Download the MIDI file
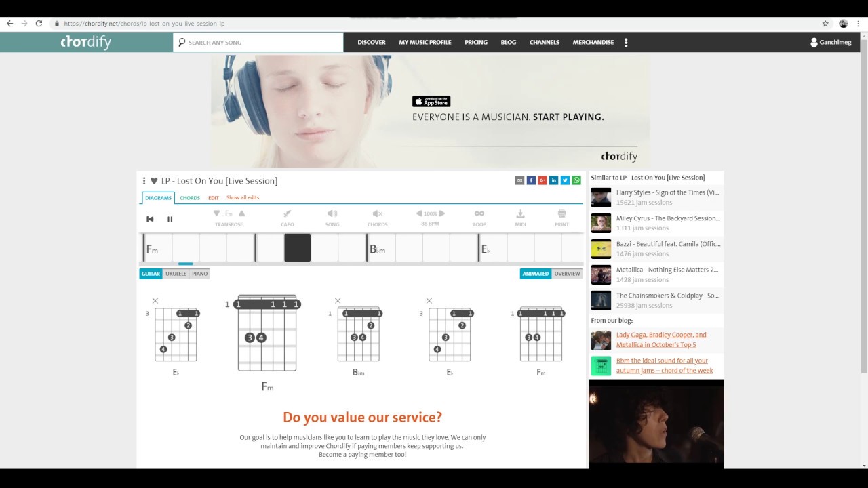Viewport: 868px width, 488px height. 521,218
